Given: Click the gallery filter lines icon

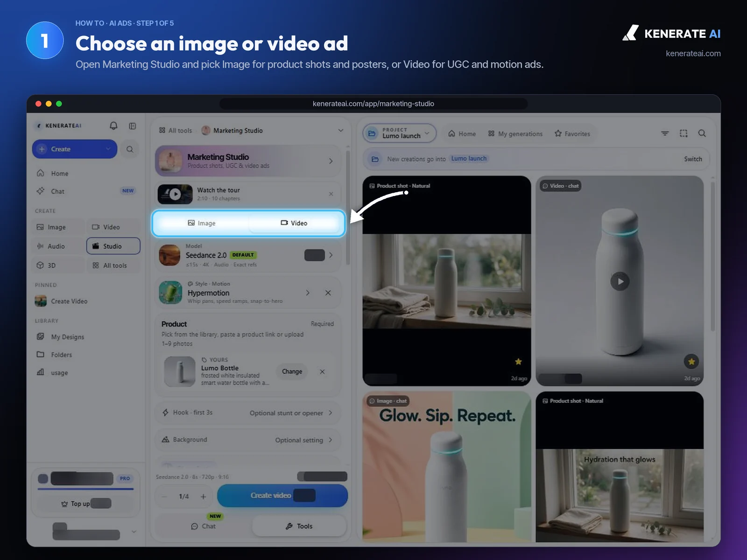Looking at the screenshot, I should 665,133.
